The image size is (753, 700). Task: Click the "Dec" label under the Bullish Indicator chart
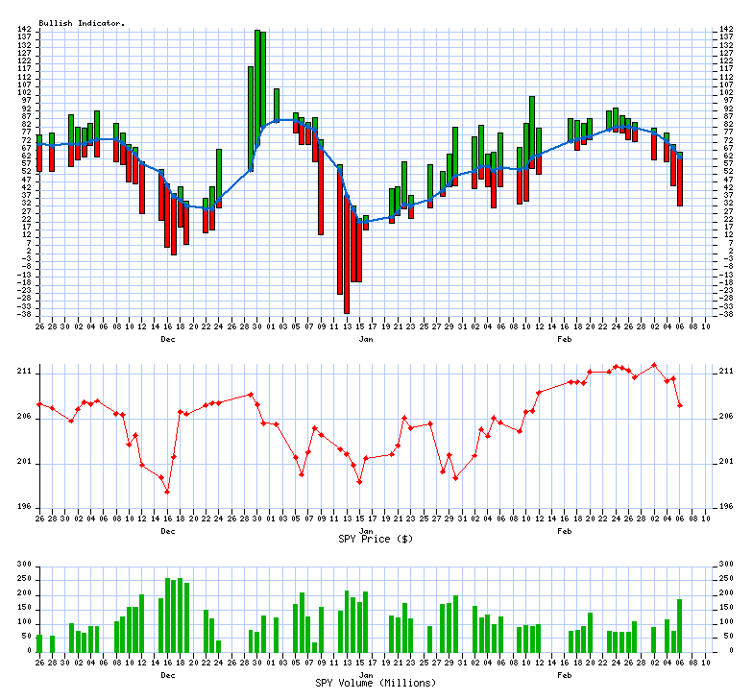pos(168,340)
